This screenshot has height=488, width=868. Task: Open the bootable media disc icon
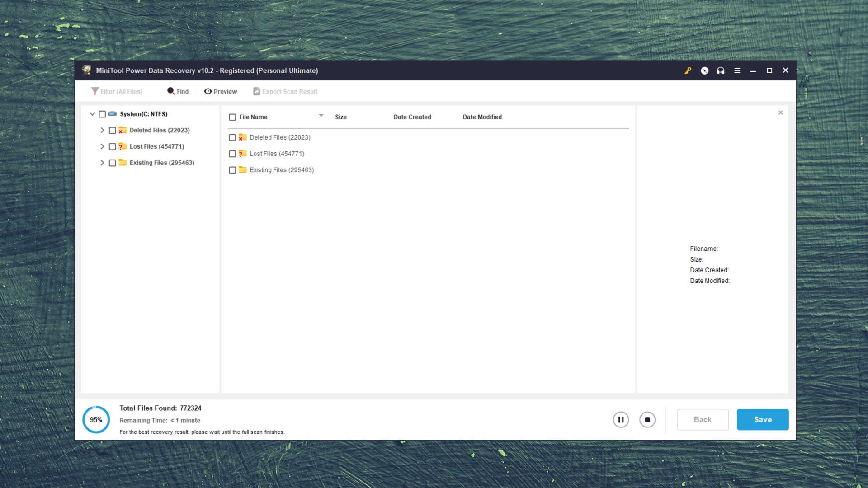[x=704, y=70]
